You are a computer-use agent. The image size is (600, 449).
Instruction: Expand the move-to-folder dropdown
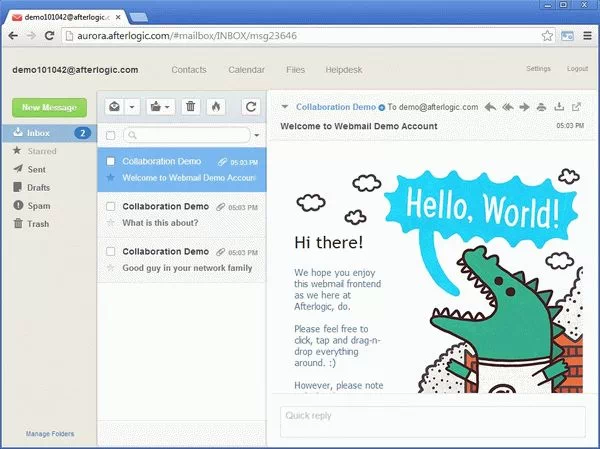tap(167, 107)
